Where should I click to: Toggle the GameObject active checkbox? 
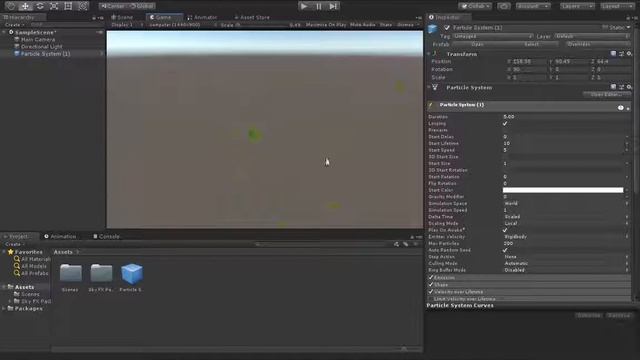point(447,28)
